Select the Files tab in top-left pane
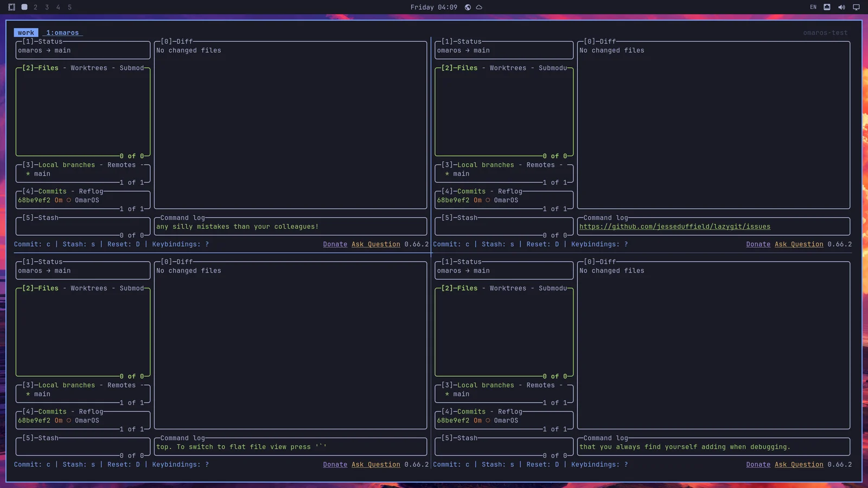This screenshot has width=868, height=488. coord(48,68)
